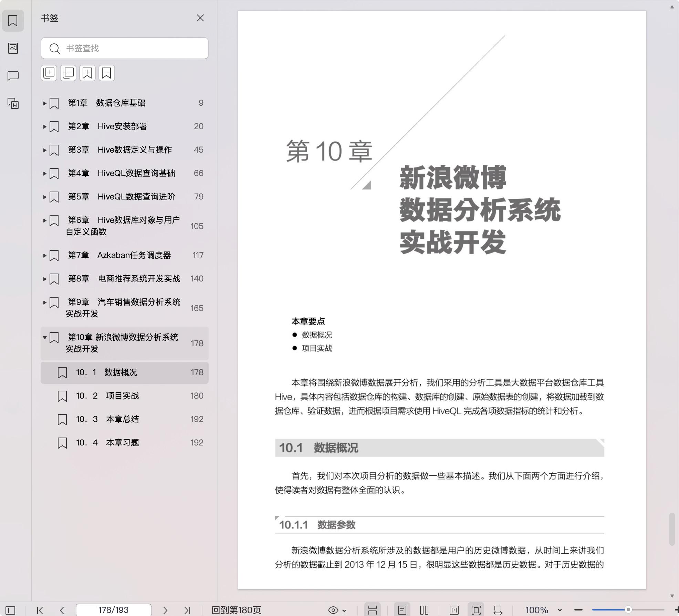
Task: Click the zoom slider handle
Action: [x=628, y=610]
